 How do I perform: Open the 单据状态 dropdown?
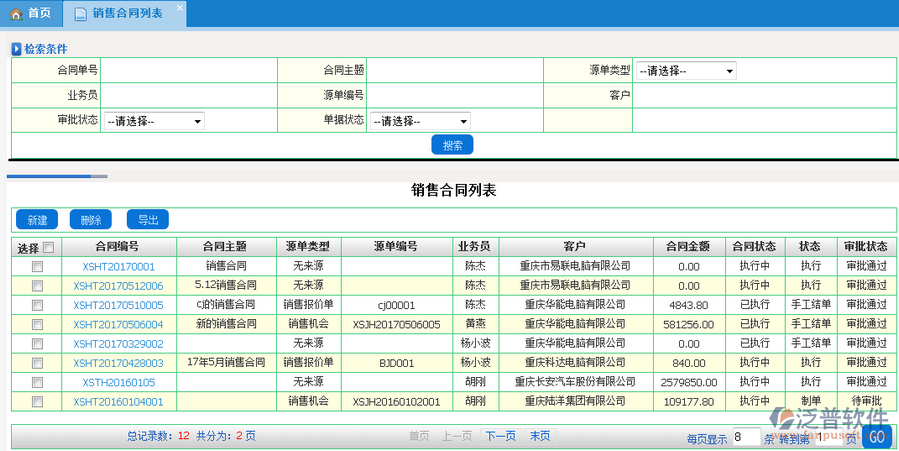coord(420,121)
